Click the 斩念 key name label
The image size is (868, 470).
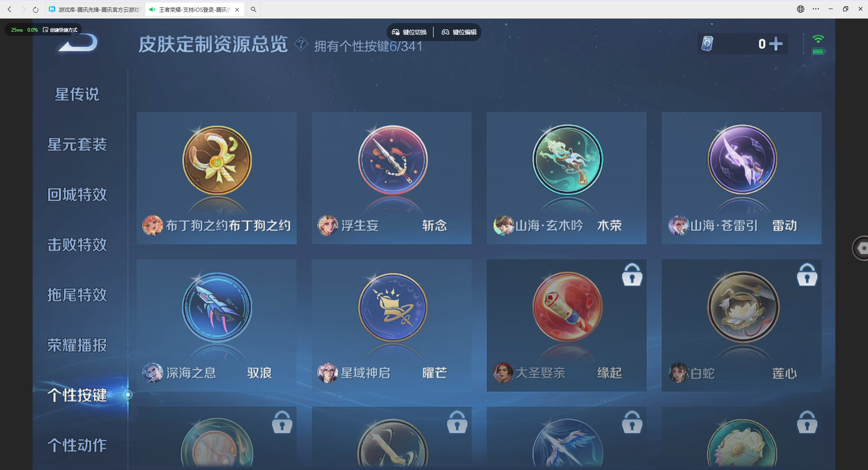[x=435, y=226]
